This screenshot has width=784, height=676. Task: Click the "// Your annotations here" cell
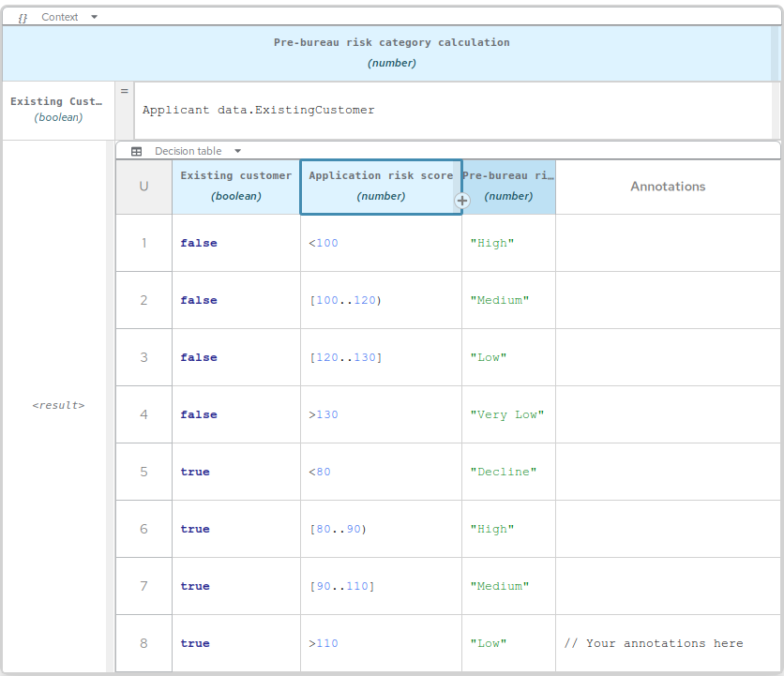click(668, 643)
